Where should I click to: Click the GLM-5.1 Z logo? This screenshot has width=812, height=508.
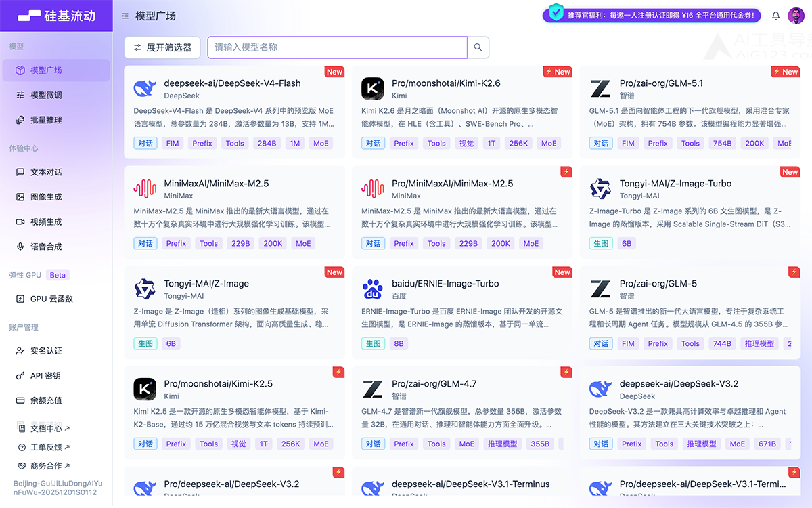coord(600,89)
